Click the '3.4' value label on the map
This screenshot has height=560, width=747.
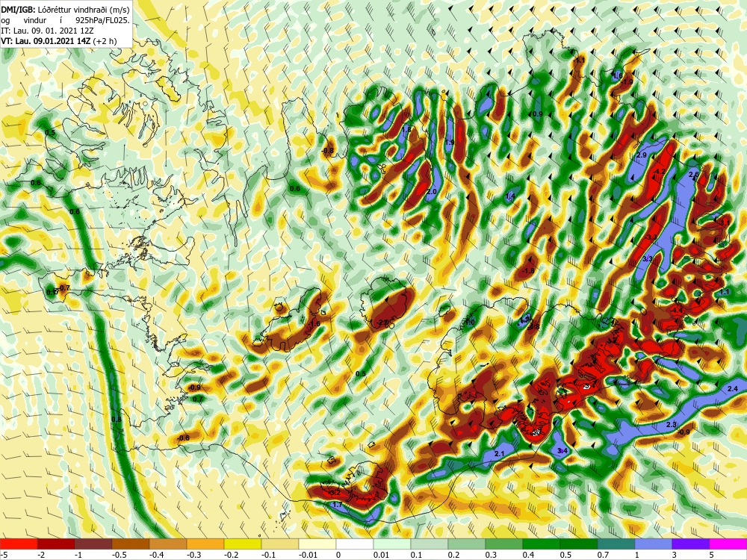coord(562,450)
